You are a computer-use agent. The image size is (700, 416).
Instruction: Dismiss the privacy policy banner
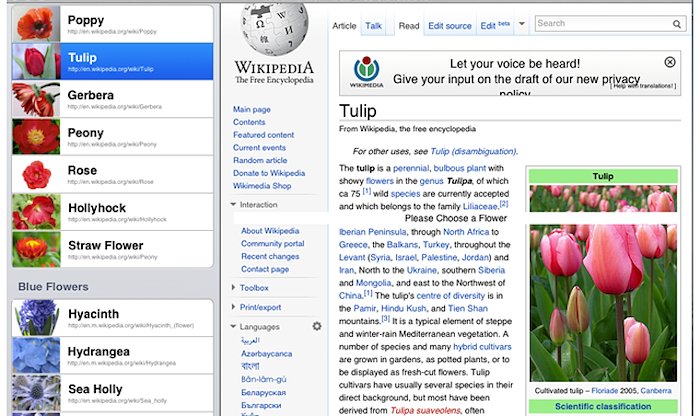click(670, 62)
